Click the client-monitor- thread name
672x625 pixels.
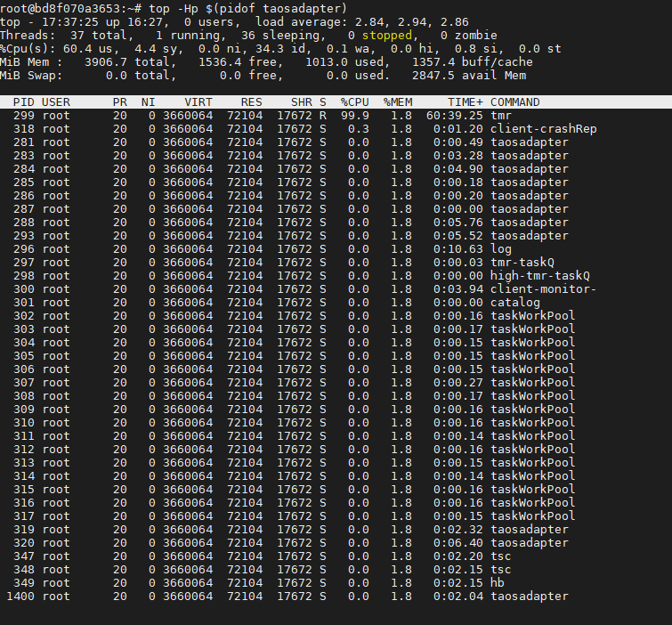click(543, 289)
